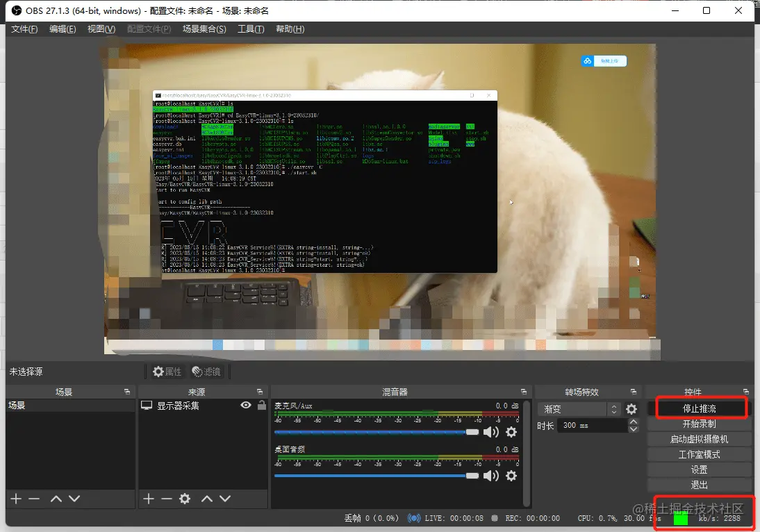Pop out the 场景 dock panel
This screenshot has width=760, height=532.
pos(127,392)
